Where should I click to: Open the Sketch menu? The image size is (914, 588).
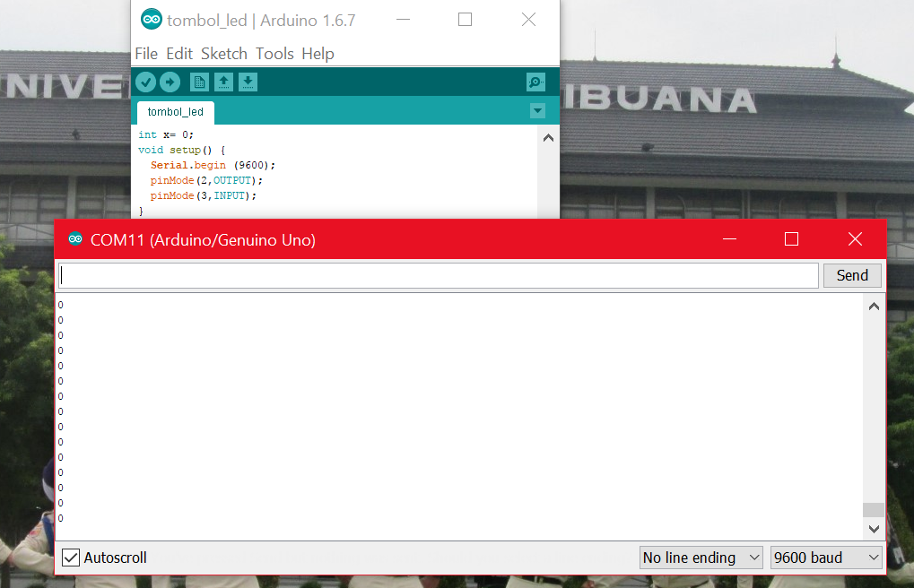[224, 54]
